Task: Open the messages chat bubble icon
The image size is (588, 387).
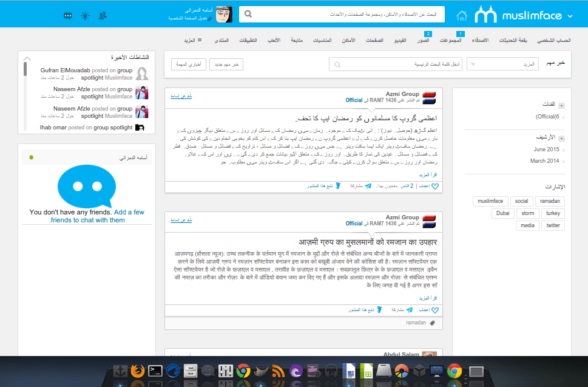Action: pos(68,16)
